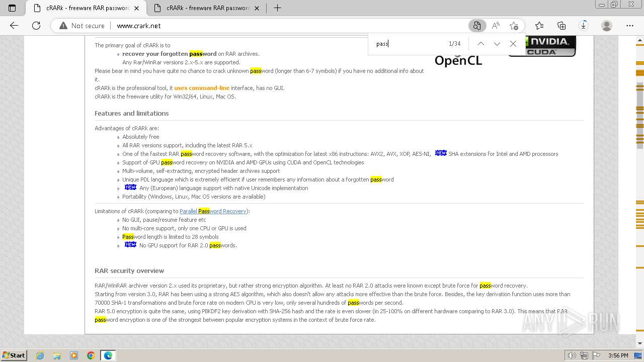Click the NEW badge beside No GPU support
This screenshot has width=644, height=362.
pyautogui.click(x=130, y=244)
